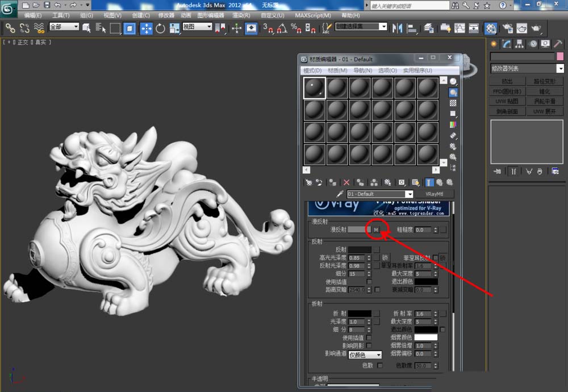Click Get Material icon in Material Editor
The image size is (568, 392).
(x=308, y=182)
